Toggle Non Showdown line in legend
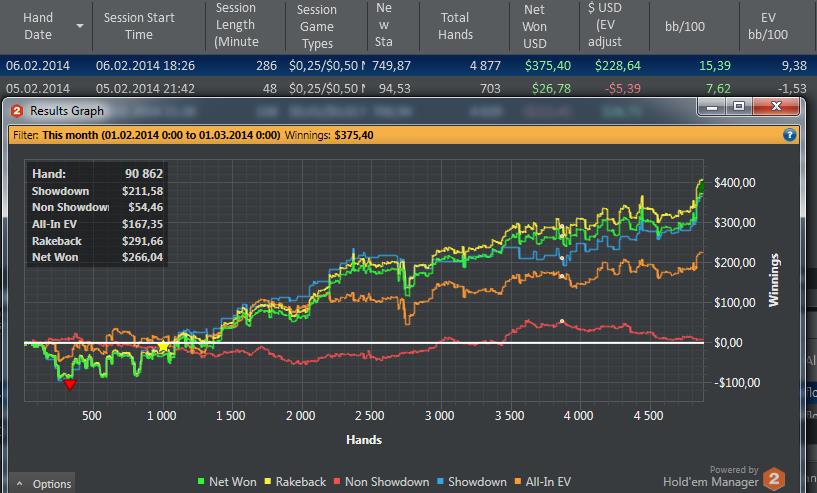 coord(381,482)
